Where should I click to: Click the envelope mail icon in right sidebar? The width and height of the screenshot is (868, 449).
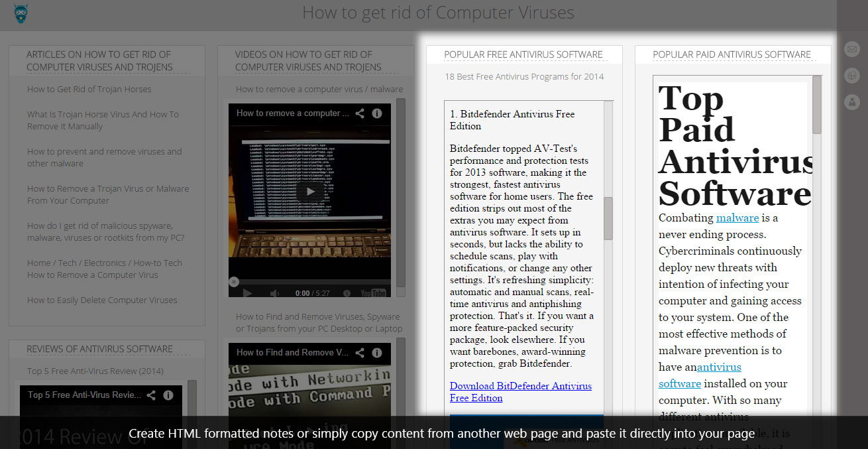point(851,49)
